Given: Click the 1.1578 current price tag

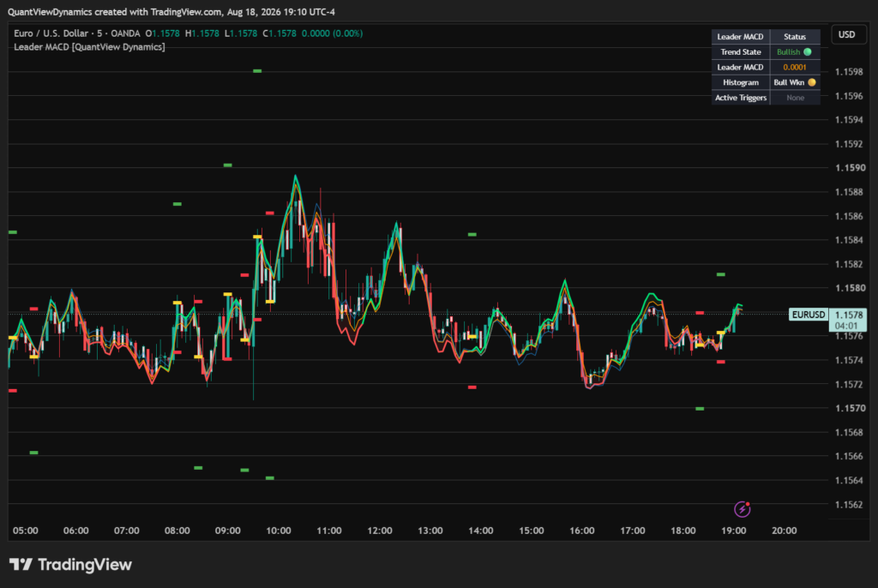Looking at the screenshot, I should (848, 320).
